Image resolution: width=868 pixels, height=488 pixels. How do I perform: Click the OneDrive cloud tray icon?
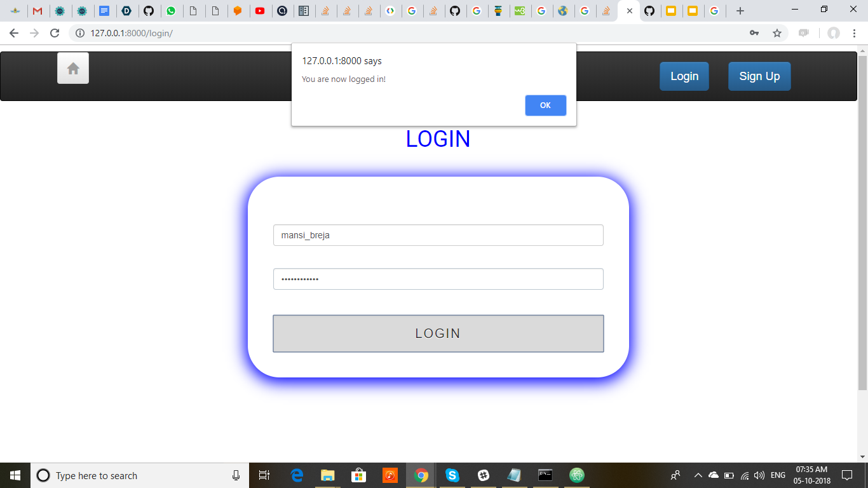(713, 475)
